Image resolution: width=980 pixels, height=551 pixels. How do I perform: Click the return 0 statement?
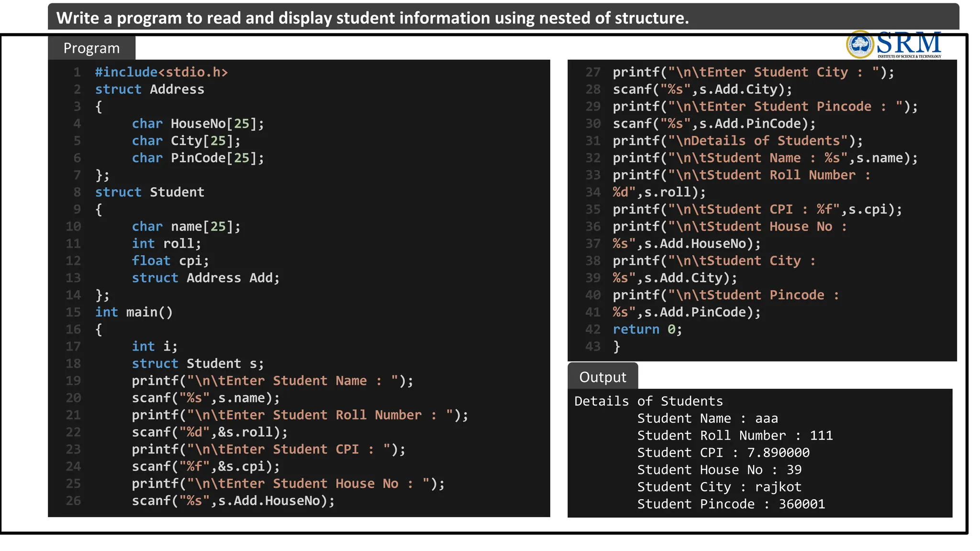647,330
